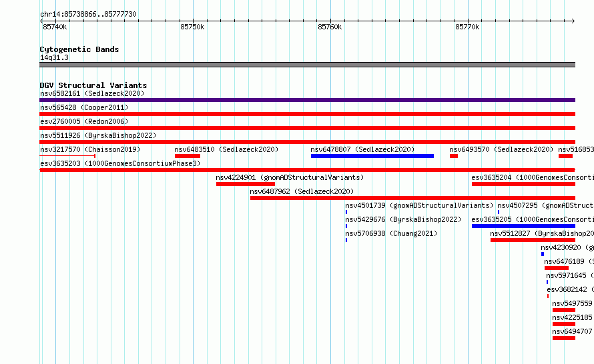Click the 14q31.3 band label
The width and height of the screenshot is (594, 364).
tap(54, 57)
